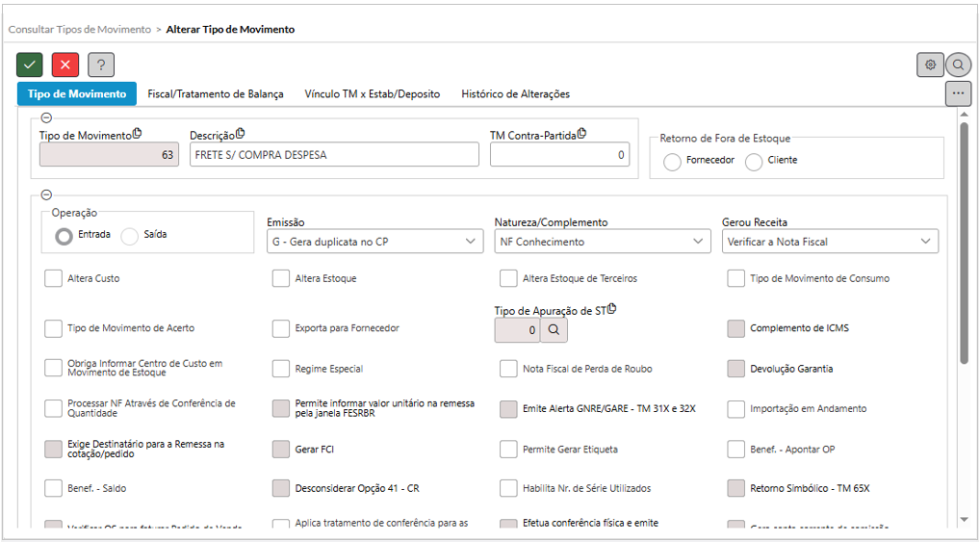Open the Gerou Receita combo box

830,242
